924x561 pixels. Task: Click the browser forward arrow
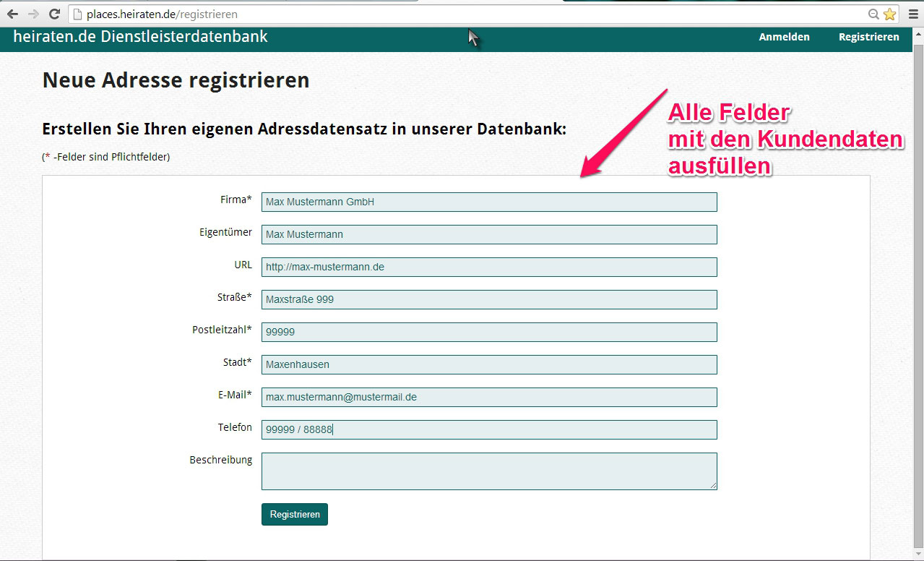(x=33, y=14)
